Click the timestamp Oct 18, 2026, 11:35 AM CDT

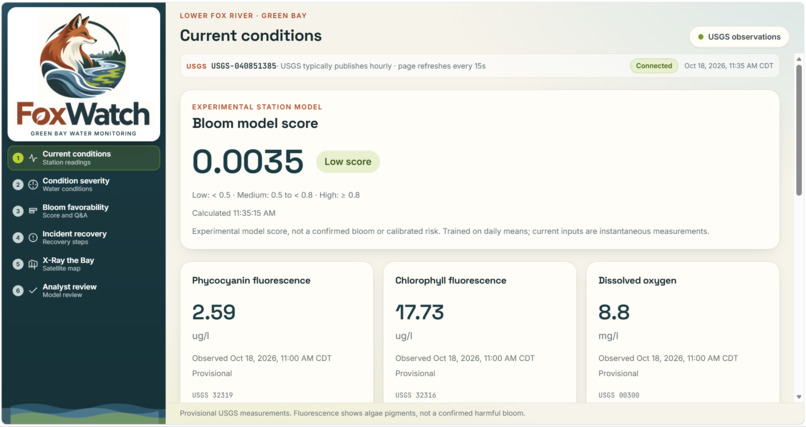[728, 66]
